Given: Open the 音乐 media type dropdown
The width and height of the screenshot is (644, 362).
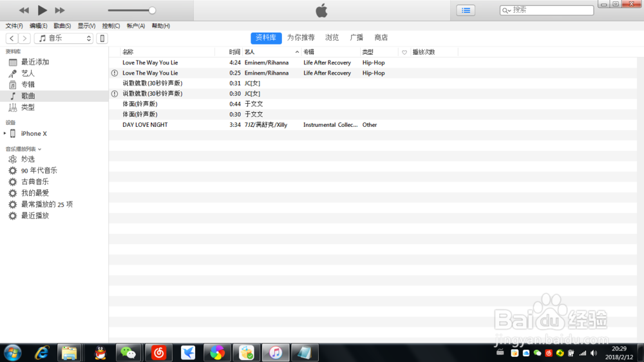Looking at the screenshot, I should 64,38.
